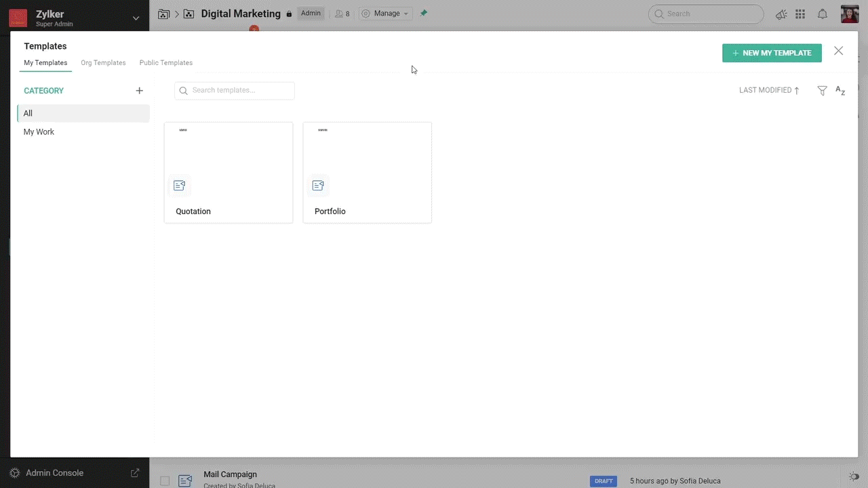Open the announcements megaphone icon

[x=781, y=14]
